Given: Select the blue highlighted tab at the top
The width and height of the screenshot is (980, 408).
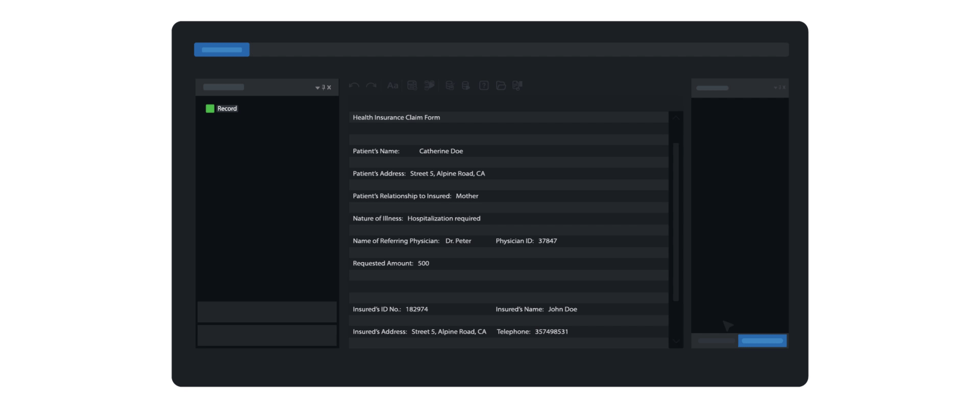Looking at the screenshot, I should click(x=222, y=49).
